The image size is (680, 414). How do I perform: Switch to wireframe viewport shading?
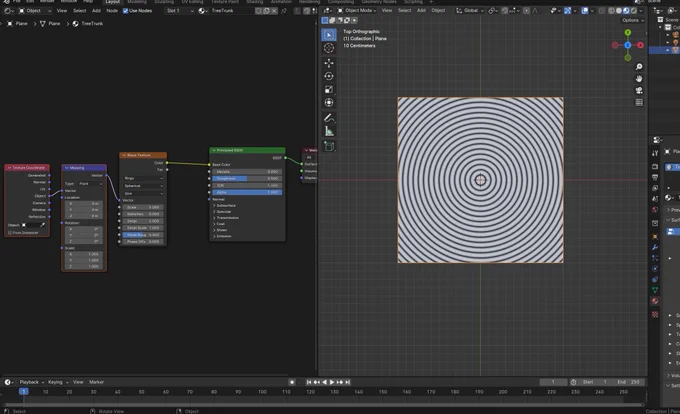click(611, 10)
